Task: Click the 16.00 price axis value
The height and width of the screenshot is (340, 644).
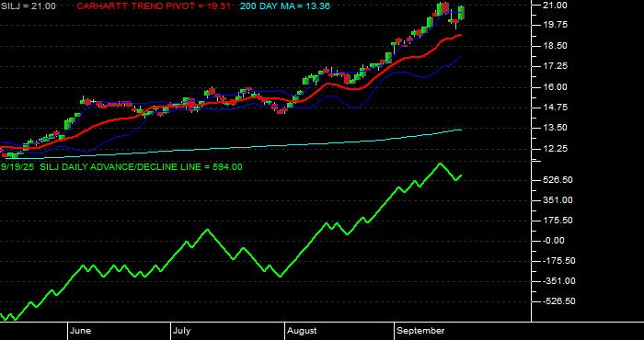Action: tap(555, 87)
